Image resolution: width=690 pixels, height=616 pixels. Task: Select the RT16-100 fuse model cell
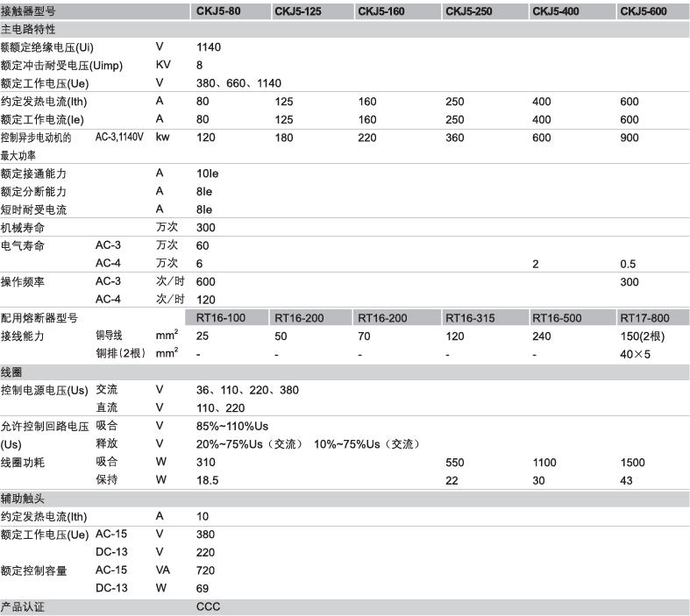coord(220,317)
